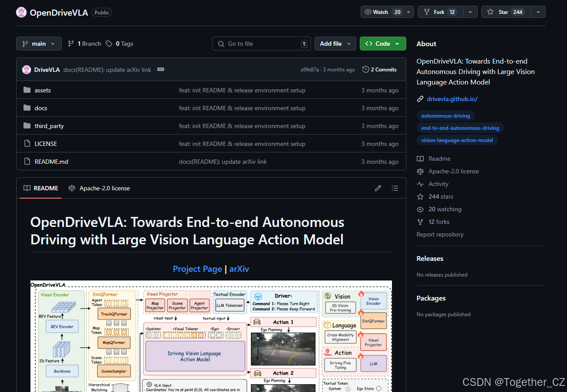The width and height of the screenshot is (567, 392).
Task: Click the DriveVLA committer avatar
Action: tap(27, 70)
